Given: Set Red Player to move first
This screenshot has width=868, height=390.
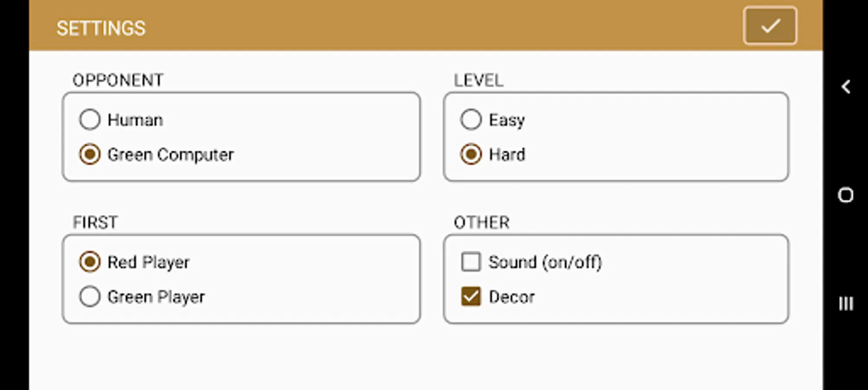Looking at the screenshot, I should coord(90,262).
